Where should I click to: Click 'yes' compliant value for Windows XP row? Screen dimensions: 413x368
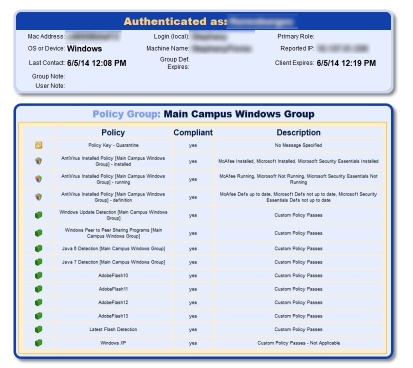[x=193, y=343]
